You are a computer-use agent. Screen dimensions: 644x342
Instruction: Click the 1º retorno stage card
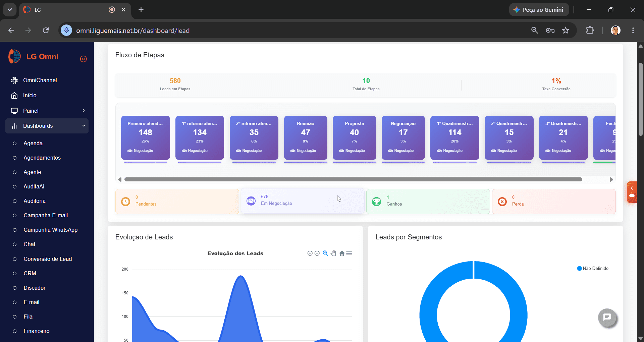coord(200,138)
